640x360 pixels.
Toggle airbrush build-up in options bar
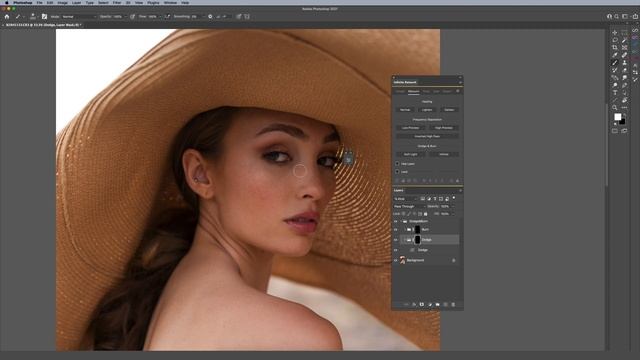coord(168,17)
